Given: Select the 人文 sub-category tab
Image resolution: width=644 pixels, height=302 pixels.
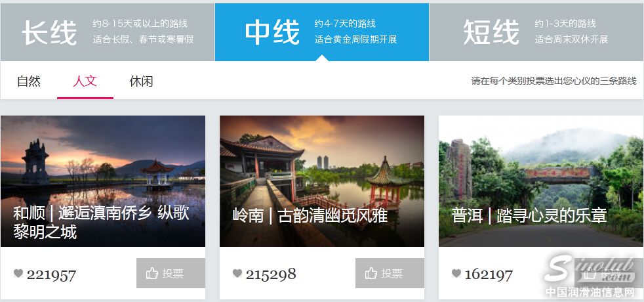Looking at the screenshot, I should pos(85,81).
